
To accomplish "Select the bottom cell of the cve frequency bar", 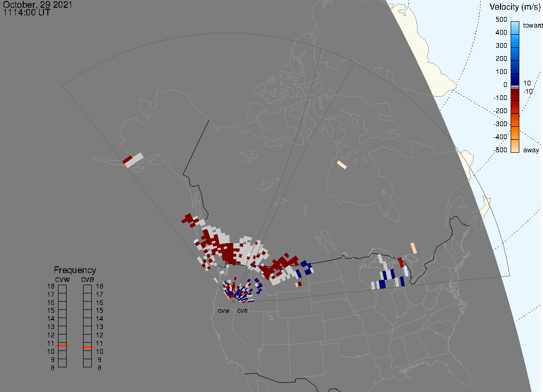I will (87, 363).
